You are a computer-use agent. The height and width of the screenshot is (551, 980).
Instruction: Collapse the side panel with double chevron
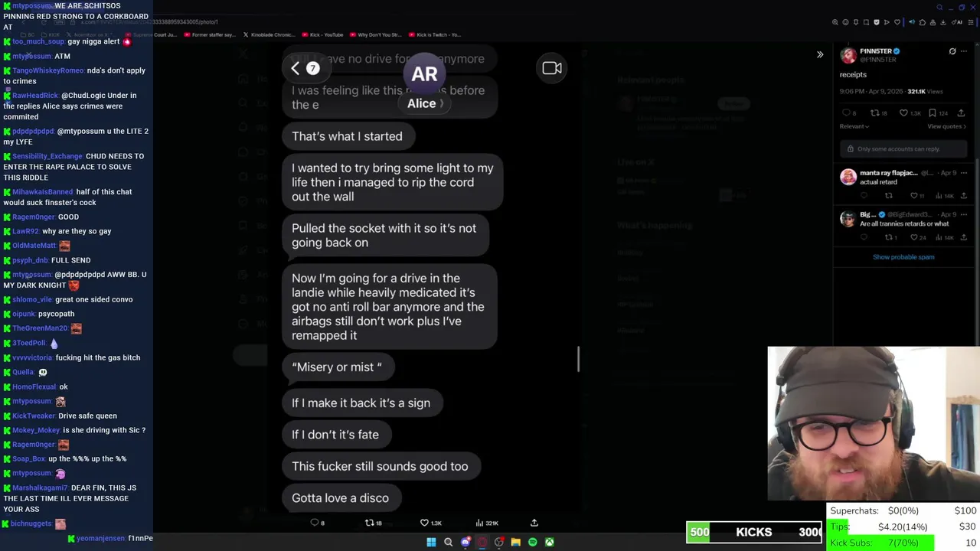tap(820, 54)
